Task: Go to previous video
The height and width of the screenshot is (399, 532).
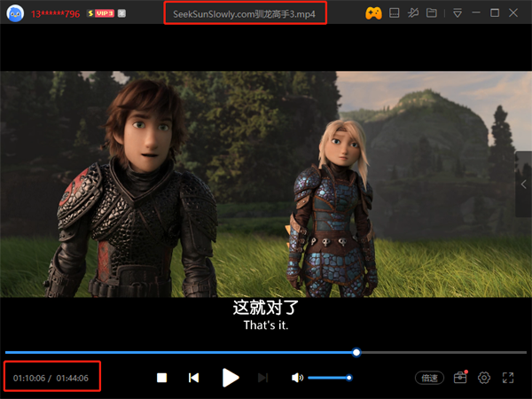Action: [193, 378]
